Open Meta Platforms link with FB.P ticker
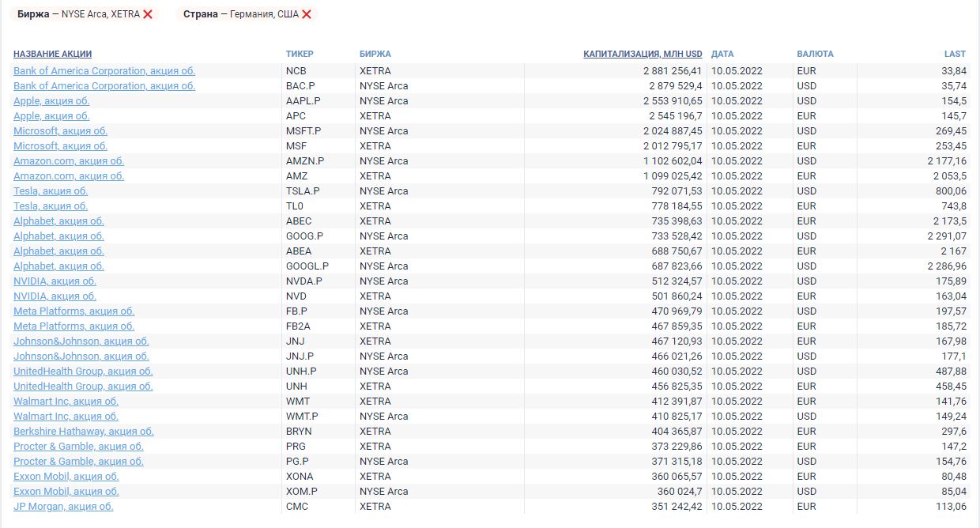Viewport: 980px width, 528px height. coord(73,311)
